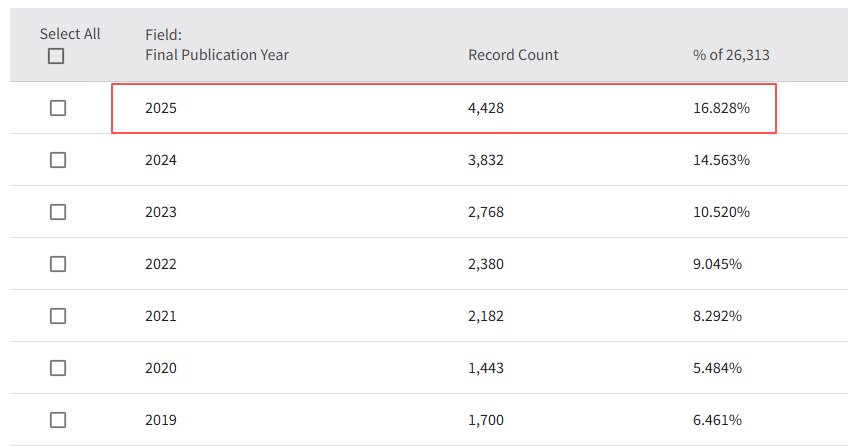The width and height of the screenshot is (848, 446).
Task: Click the 16.828% percentage cell
Action: point(721,108)
